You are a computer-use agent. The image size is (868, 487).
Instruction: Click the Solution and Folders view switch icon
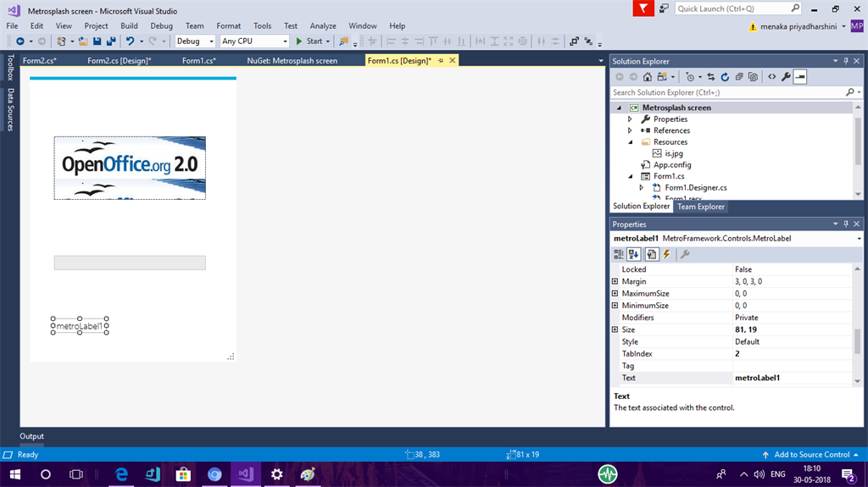[662, 77]
